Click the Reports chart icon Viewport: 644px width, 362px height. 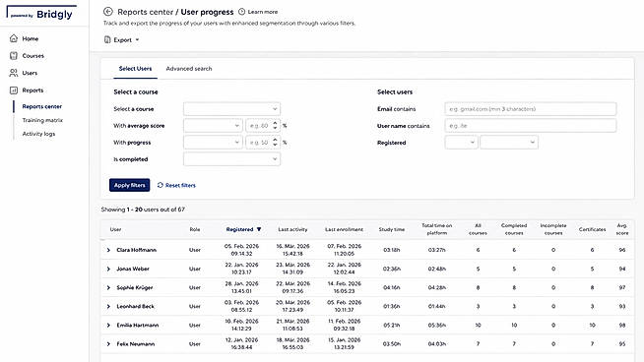coord(14,90)
